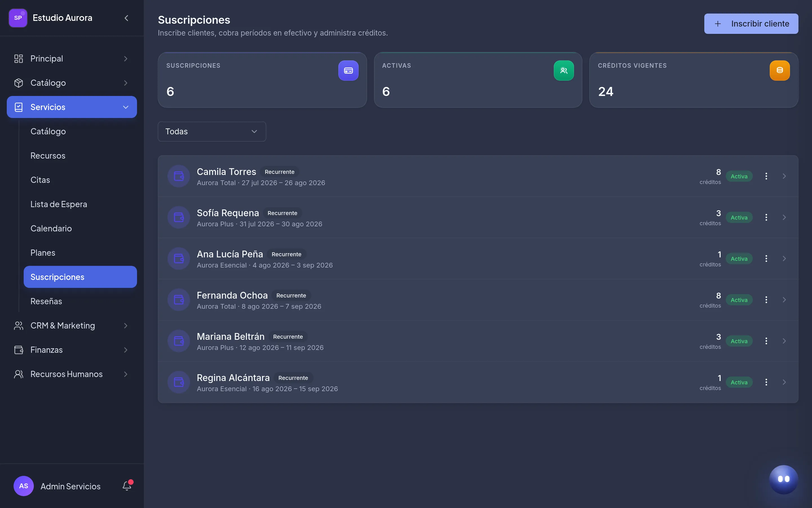Viewport: 812px width, 508px height.
Task: Expand the Recursos Humanos section
Action: (72, 374)
